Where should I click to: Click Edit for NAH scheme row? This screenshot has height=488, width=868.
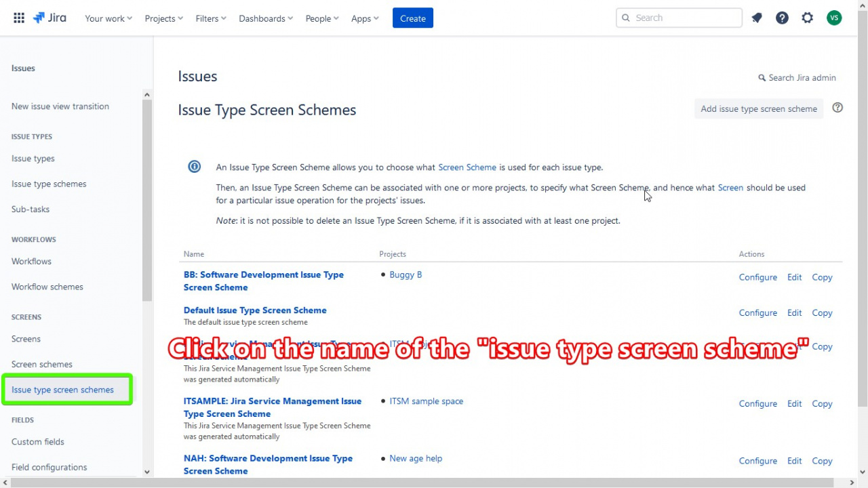795,461
